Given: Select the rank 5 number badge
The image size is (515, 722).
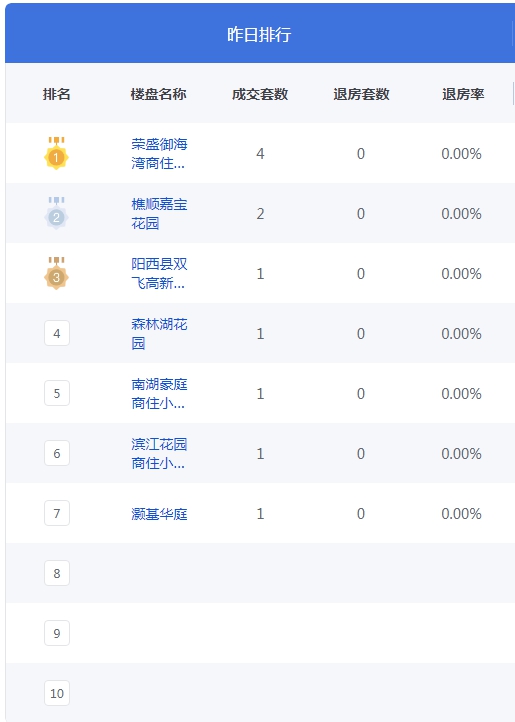Looking at the screenshot, I should [57, 393].
